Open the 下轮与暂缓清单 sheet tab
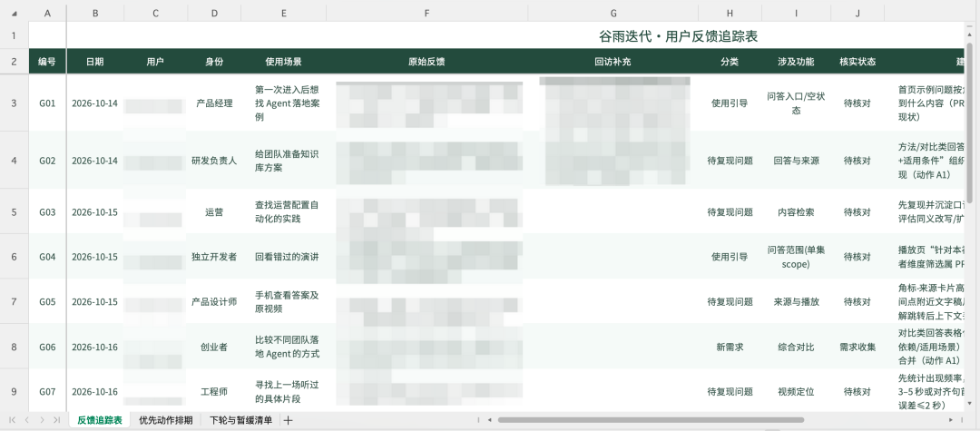The image size is (980, 431). click(241, 420)
